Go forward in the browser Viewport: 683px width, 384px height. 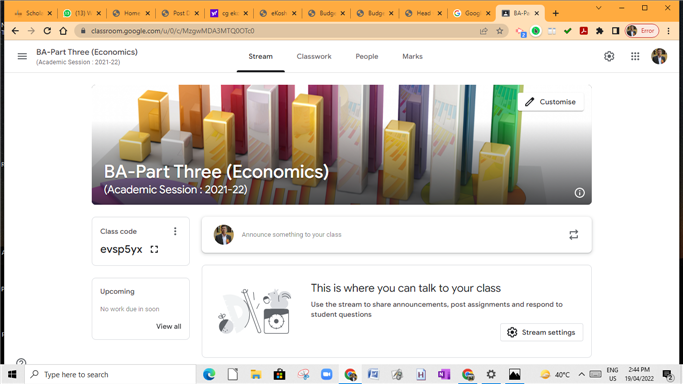pos(31,31)
